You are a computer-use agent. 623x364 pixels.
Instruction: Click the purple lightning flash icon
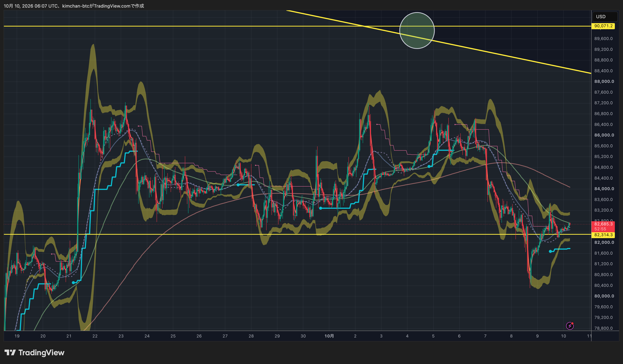570,326
